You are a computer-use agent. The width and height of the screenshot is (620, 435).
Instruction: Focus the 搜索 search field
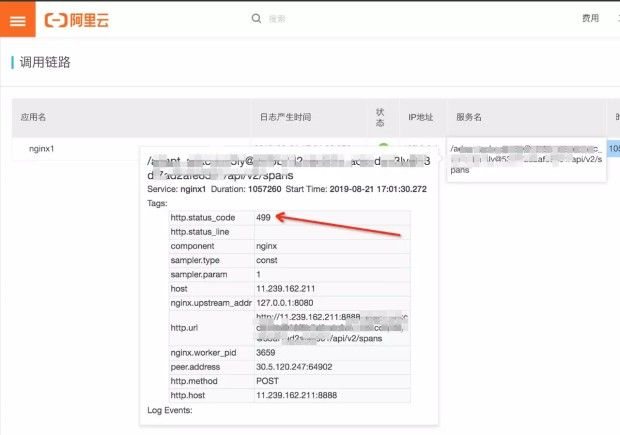[x=277, y=19]
